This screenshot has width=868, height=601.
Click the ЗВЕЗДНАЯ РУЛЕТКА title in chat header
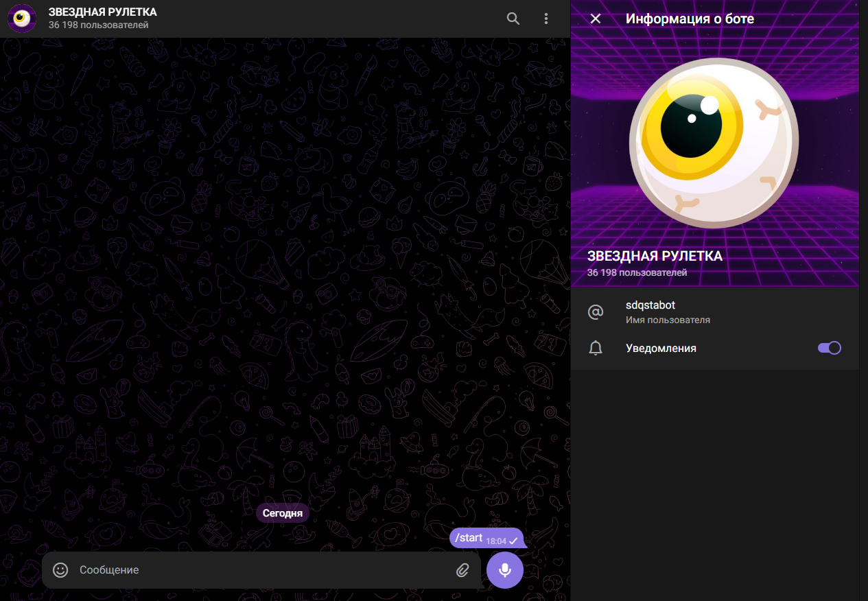coord(102,12)
